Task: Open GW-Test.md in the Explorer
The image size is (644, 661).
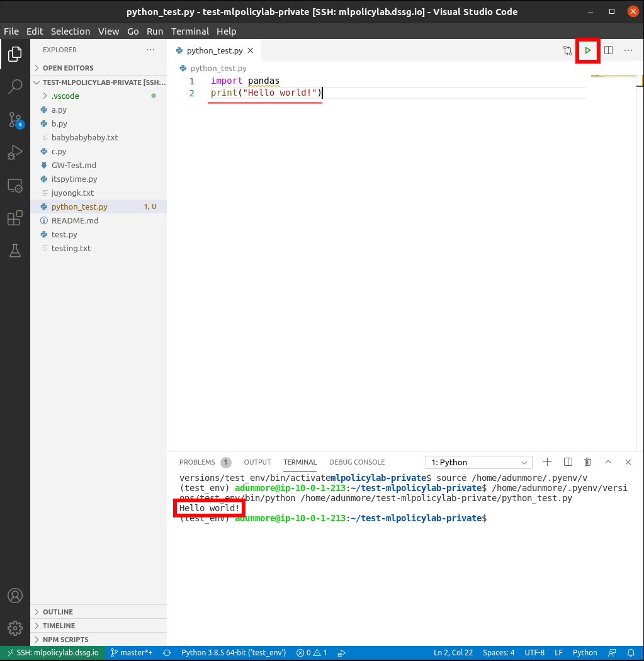Action: click(x=98, y=165)
